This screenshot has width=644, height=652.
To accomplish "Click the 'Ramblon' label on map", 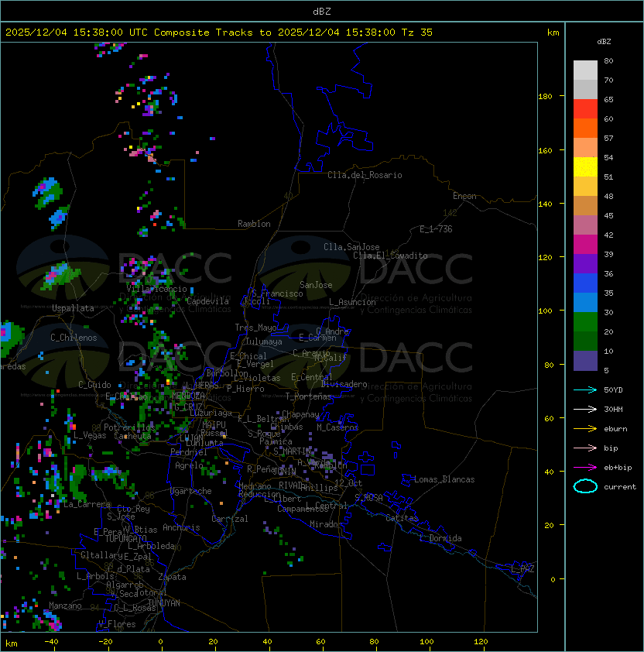I will click(254, 224).
